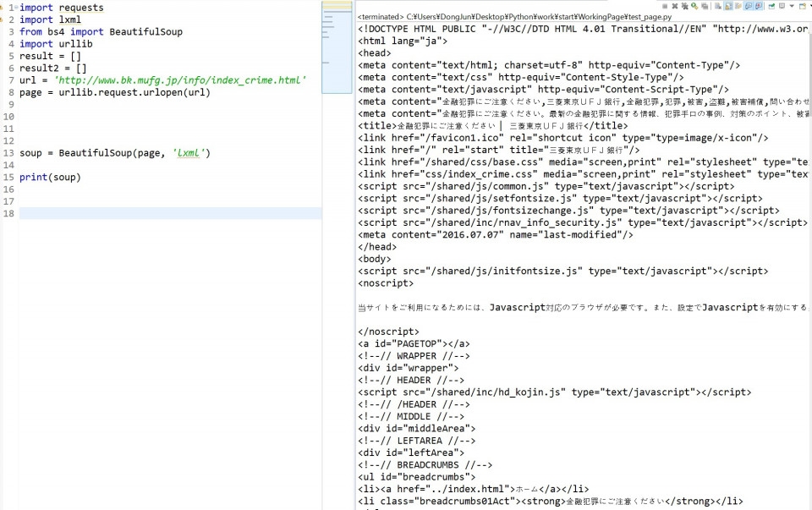The image size is (812, 510).
Task: Click the stacked gray windows icon before the separator
Action: click(x=705, y=6)
